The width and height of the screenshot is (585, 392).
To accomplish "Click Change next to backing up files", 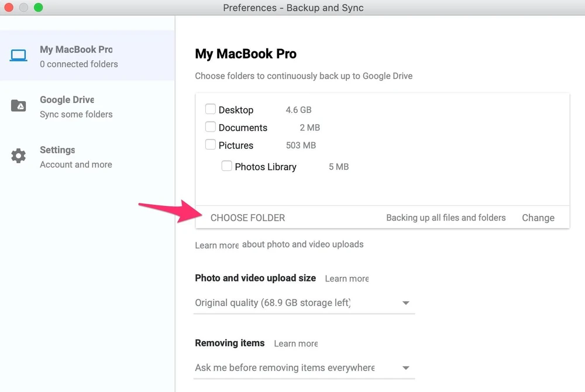I will (x=538, y=218).
